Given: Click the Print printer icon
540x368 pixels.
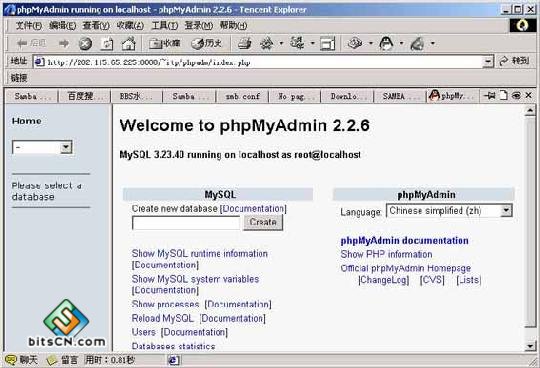Looking at the screenshot, I should coord(245,44).
